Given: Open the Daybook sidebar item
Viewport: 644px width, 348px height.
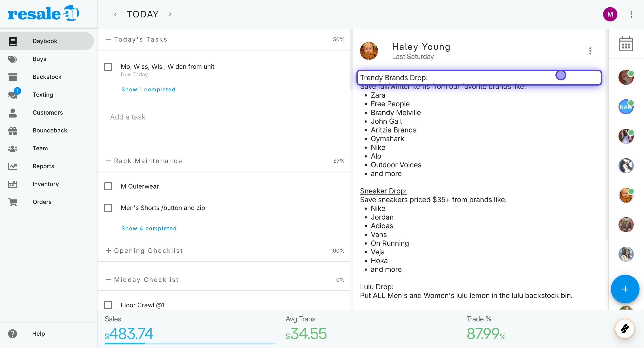Looking at the screenshot, I should click(x=47, y=41).
